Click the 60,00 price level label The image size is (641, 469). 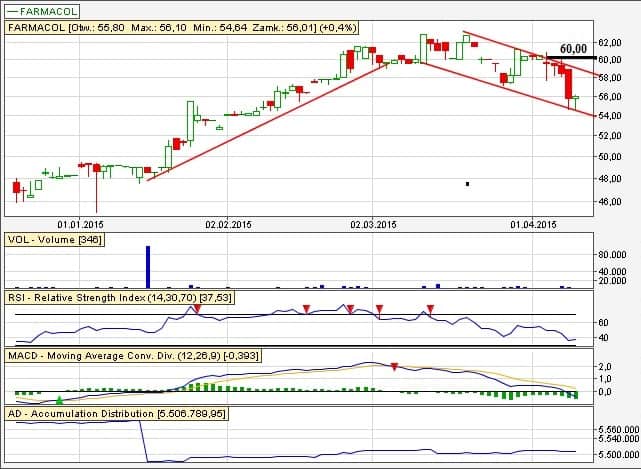click(x=573, y=48)
